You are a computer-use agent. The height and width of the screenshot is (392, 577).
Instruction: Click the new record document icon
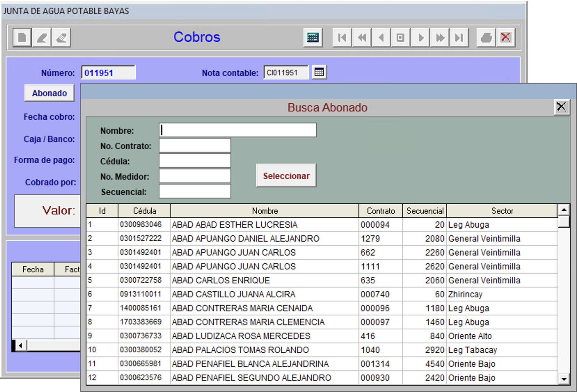[22, 37]
